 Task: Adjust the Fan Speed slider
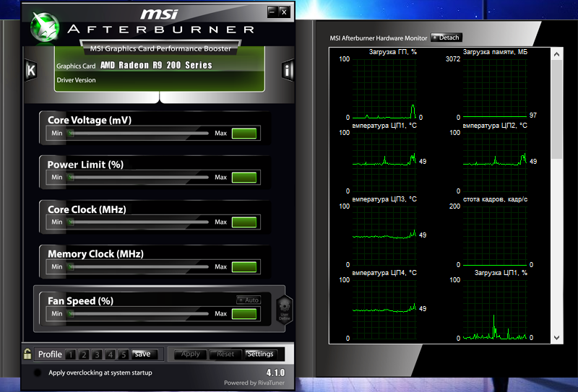(138, 314)
